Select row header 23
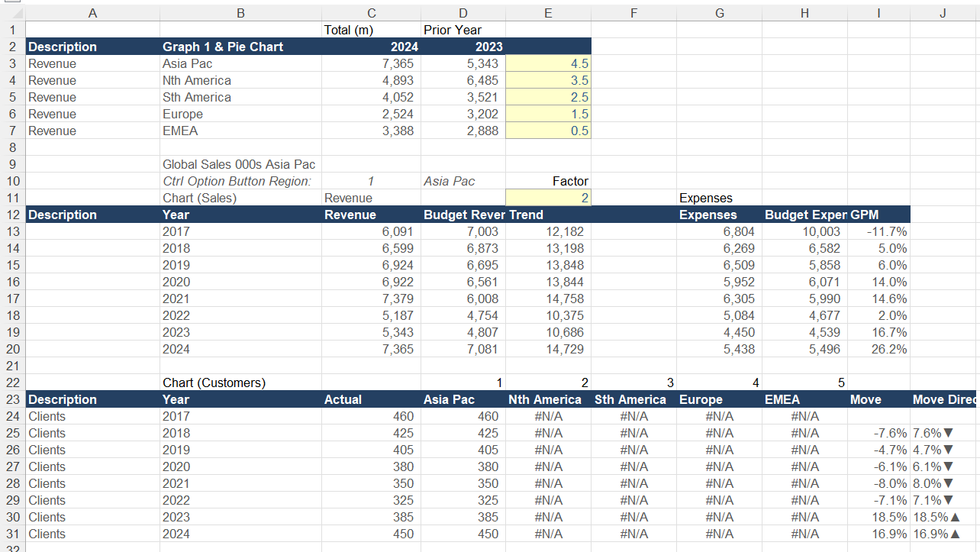Screen dimensions: 980x552 pyautogui.click(x=12, y=399)
